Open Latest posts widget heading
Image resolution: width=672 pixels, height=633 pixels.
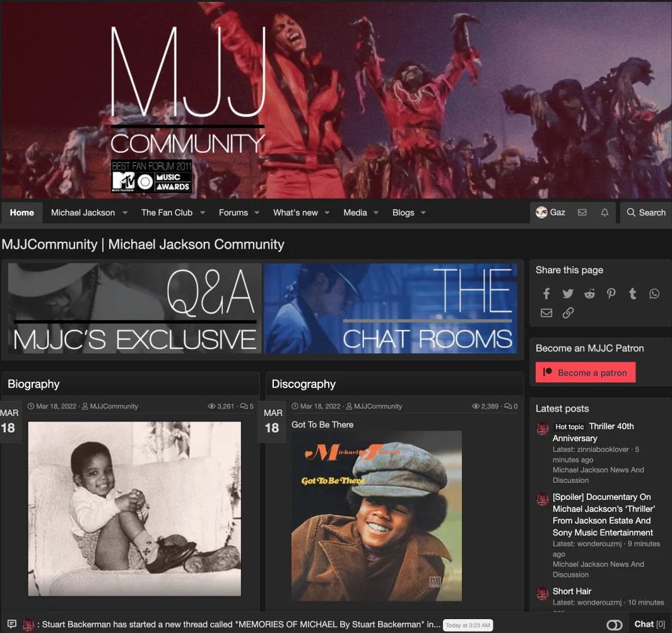(x=562, y=408)
